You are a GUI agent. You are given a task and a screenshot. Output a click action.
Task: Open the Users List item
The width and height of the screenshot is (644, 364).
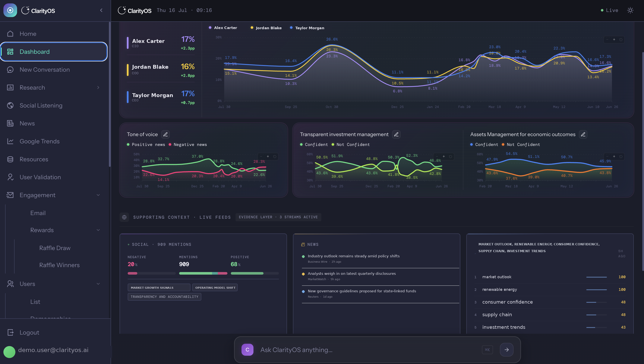[x=35, y=302]
